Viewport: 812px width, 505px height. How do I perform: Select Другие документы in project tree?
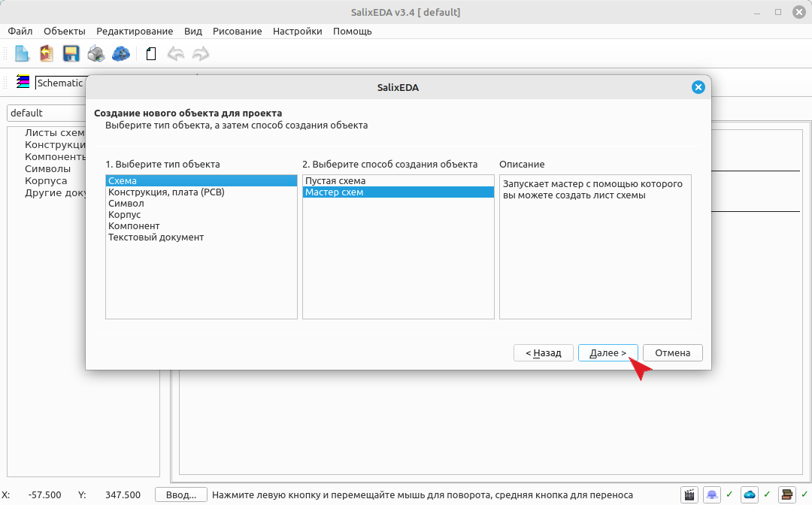coord(55,193)
